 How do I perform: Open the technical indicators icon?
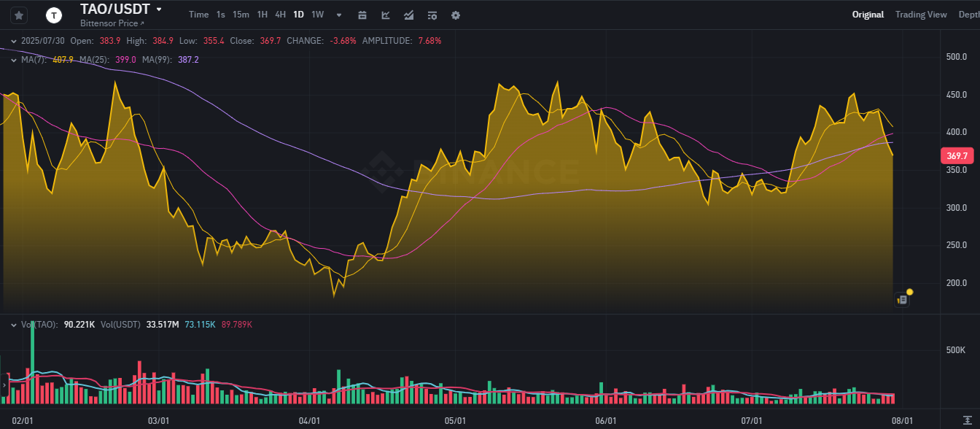coord(386,15)
